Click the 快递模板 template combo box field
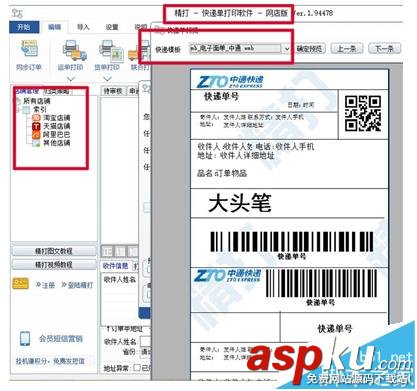This screenshot has height=391, width=417. (x=239, y=49)
